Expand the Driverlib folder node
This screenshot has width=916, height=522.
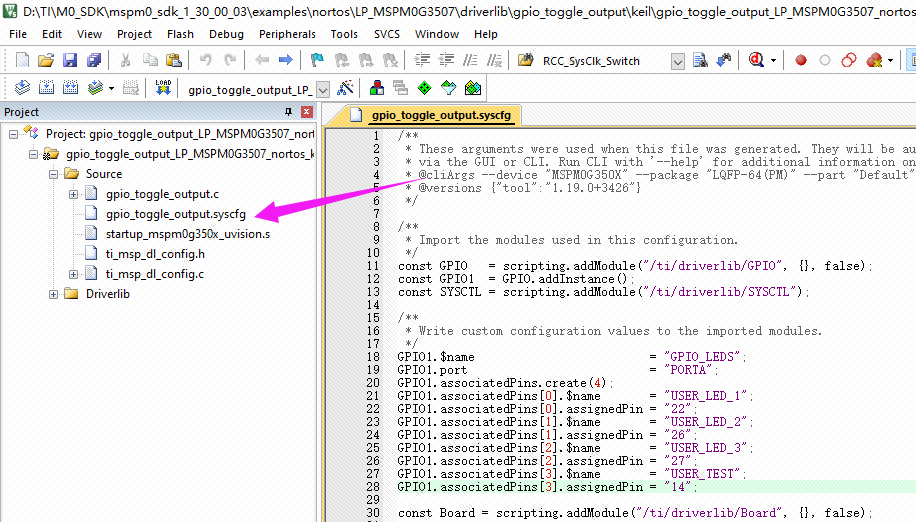[x=54, y=294]
